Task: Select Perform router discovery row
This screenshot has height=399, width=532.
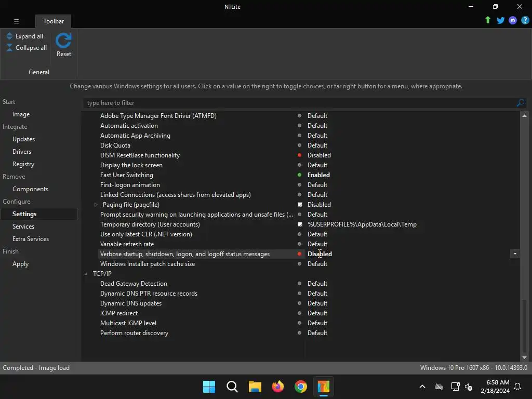Action: click(x=134, y=333)
